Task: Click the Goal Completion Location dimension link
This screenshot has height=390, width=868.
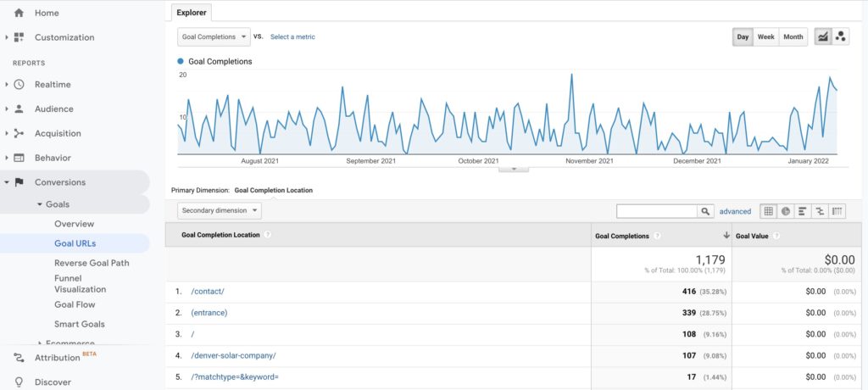Action: [x=274, y=190]
